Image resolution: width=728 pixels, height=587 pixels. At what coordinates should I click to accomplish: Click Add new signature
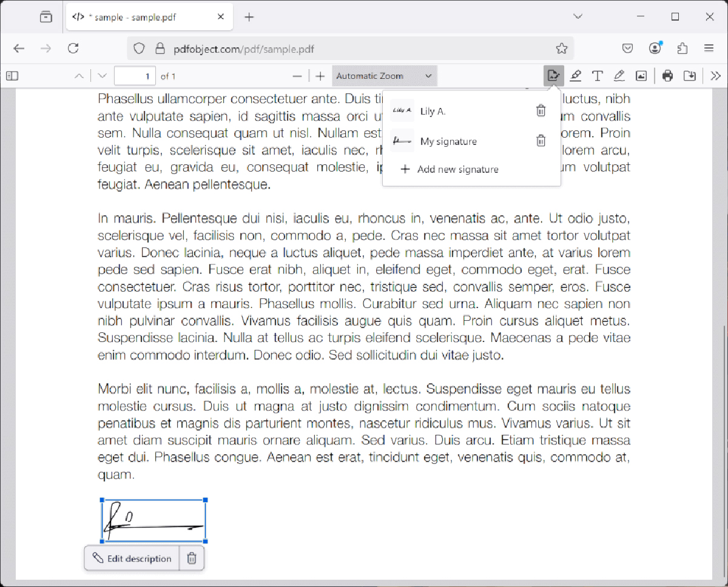point(457,169)
